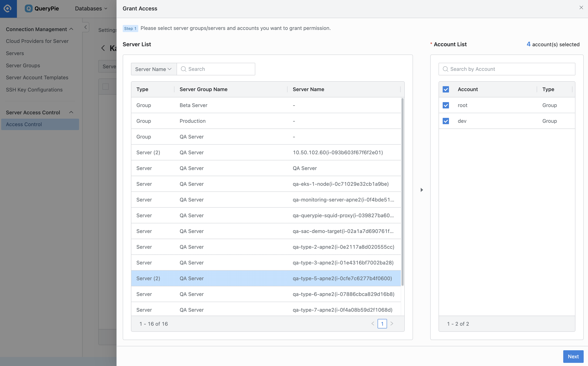Click the dev account name
Screen dimensions: 588x366
click(x=462, y=121)
